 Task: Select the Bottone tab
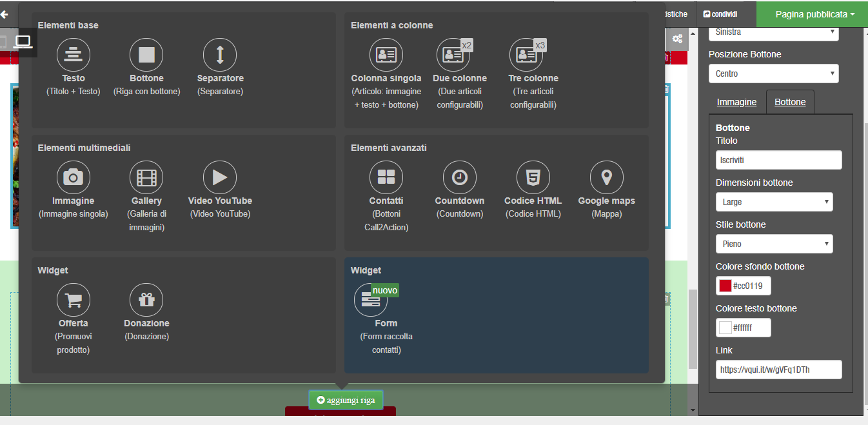pyautogui.click(x=790, y=102)
